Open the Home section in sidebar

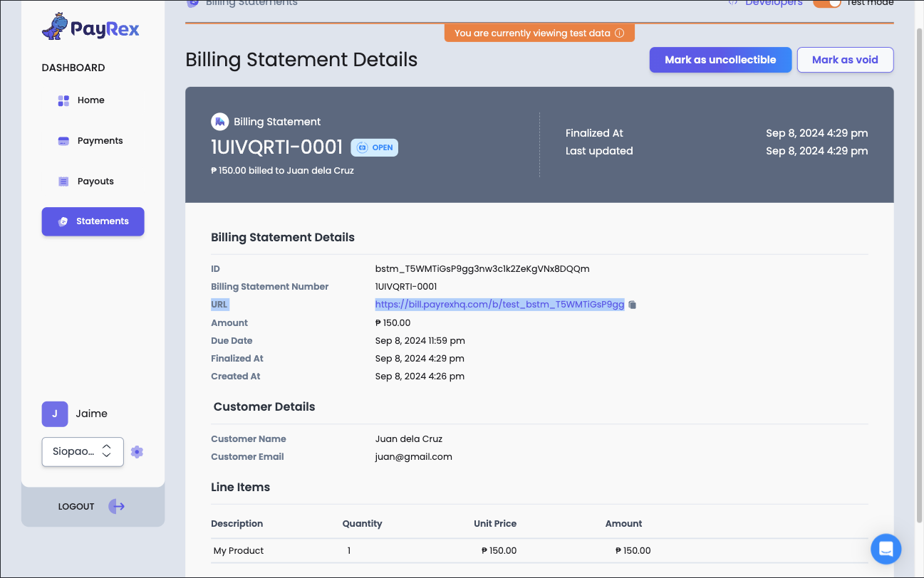point(90,100)
